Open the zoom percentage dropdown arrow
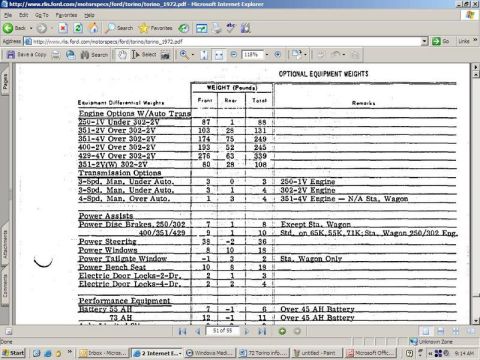 click(267, 55)
